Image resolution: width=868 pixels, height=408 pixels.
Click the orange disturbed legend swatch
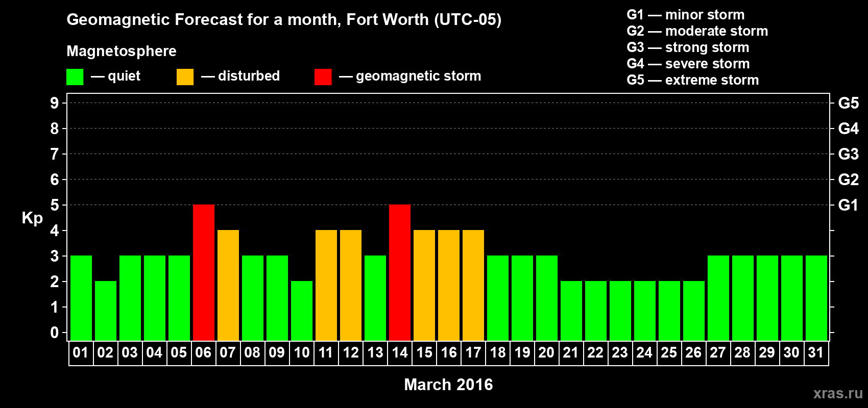tap(185, 77)
